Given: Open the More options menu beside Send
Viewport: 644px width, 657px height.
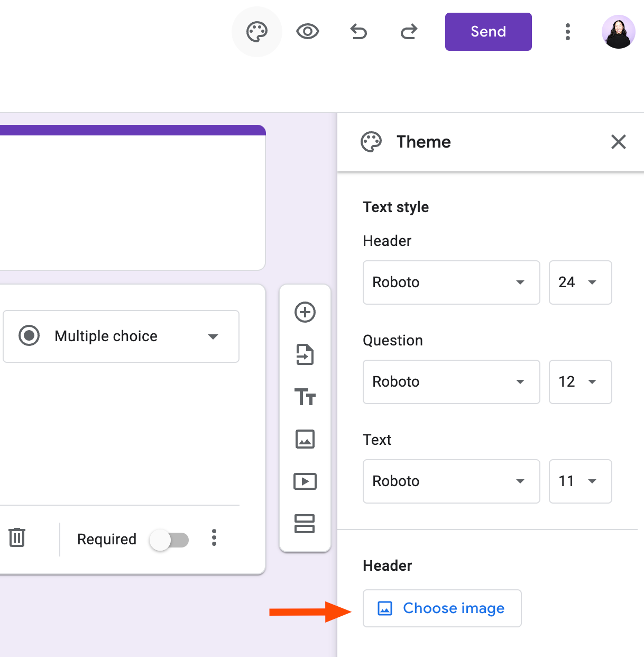Looking at the screenshot, I should [568, 32].
